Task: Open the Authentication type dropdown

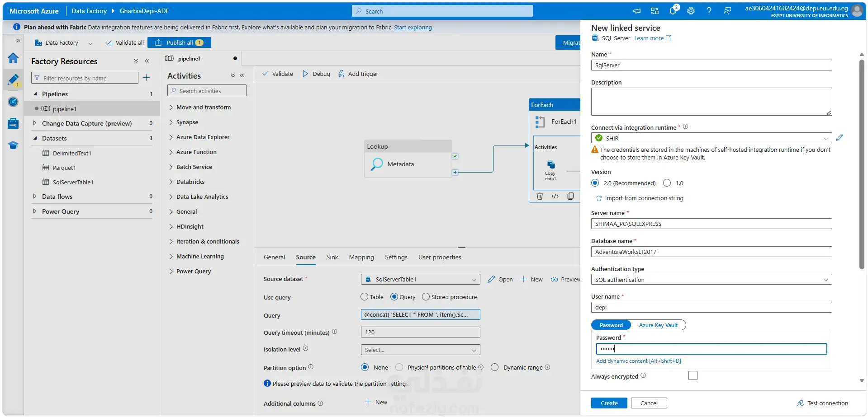Action: 711,280
